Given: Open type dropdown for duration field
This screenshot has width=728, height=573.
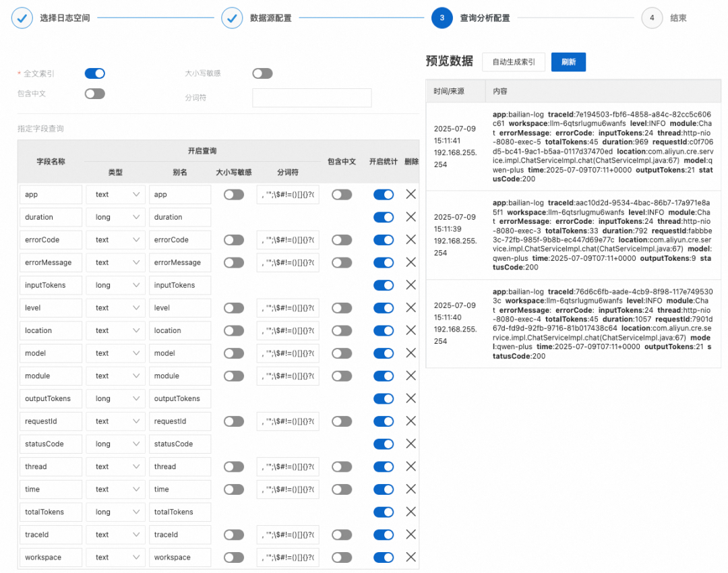Looking at the screenshot, I should [115, 217].
